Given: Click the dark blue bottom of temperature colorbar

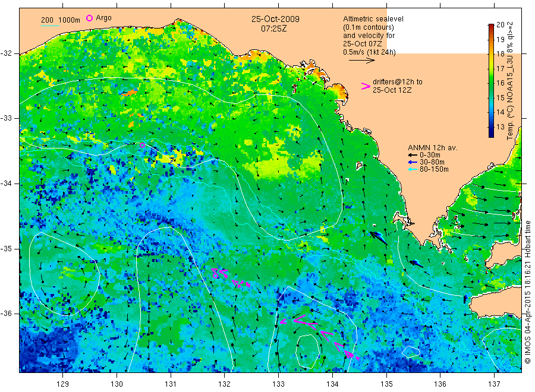Looking at the screenshot, I should (492, 134).
